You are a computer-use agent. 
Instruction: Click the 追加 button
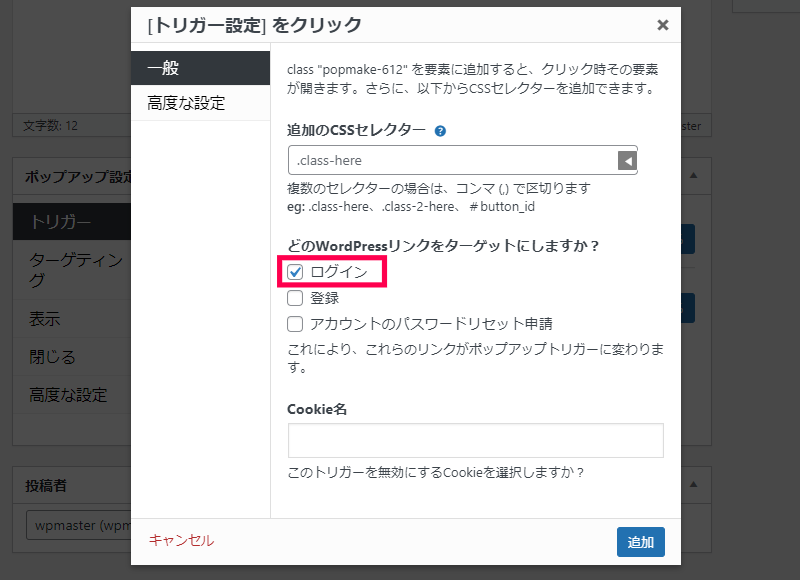click(x=640, y=542)
